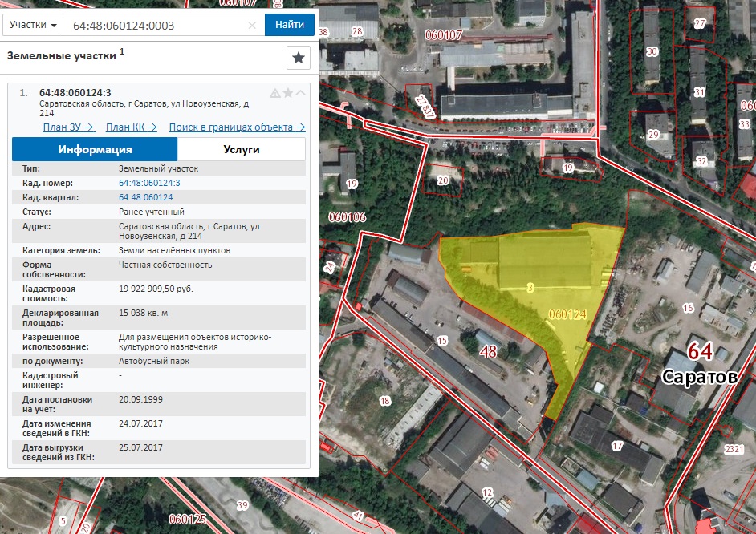Click the warning triangle icon on result card

click(275, 93)
